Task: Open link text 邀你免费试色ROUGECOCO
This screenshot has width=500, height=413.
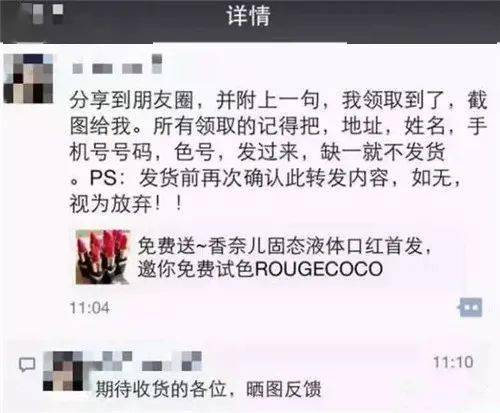Action: [x=260, y=269]
